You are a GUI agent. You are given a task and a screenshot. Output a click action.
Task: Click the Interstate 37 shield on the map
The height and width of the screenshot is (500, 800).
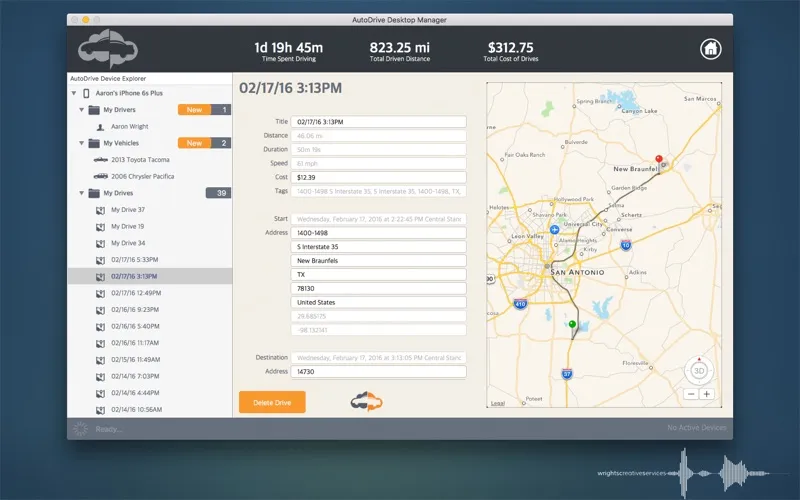[567, 373]
